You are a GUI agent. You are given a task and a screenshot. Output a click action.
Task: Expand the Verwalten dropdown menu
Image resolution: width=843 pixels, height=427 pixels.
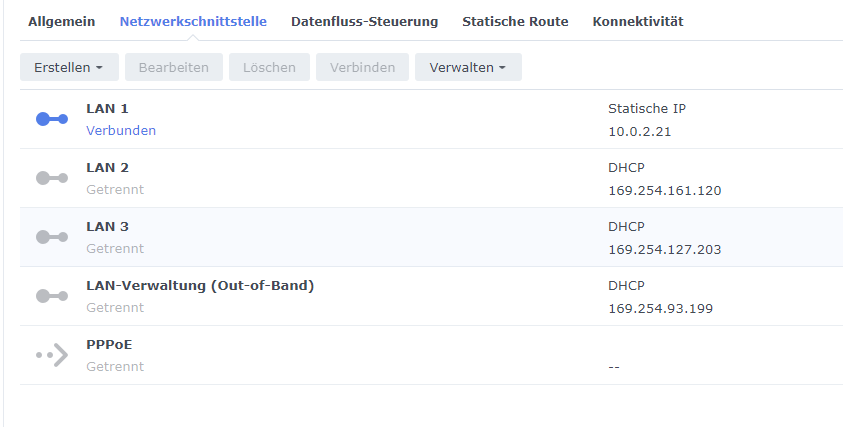click(467, 67)
